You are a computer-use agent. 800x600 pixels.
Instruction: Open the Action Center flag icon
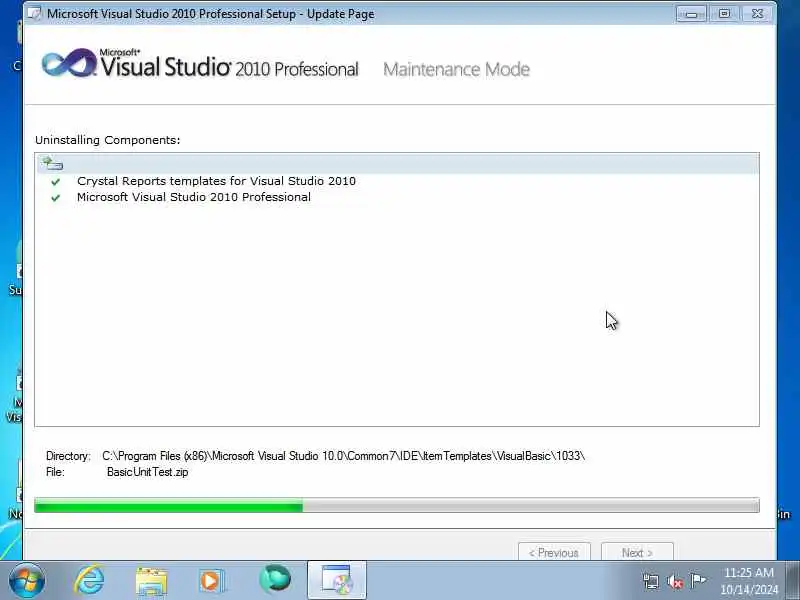click(x=697, y=580)
